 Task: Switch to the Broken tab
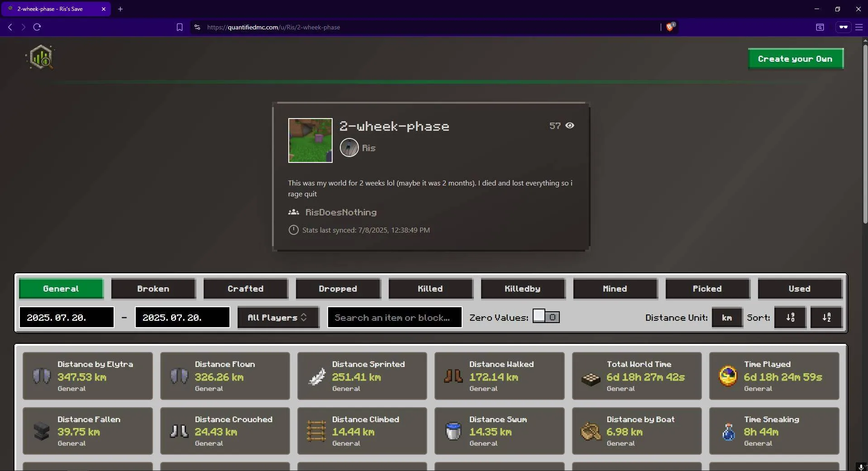(153, 289)
